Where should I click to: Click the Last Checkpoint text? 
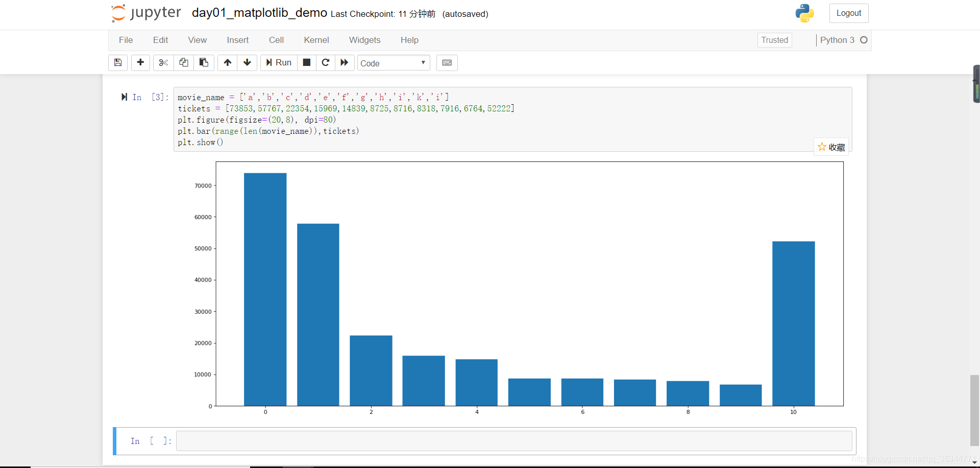383,14
